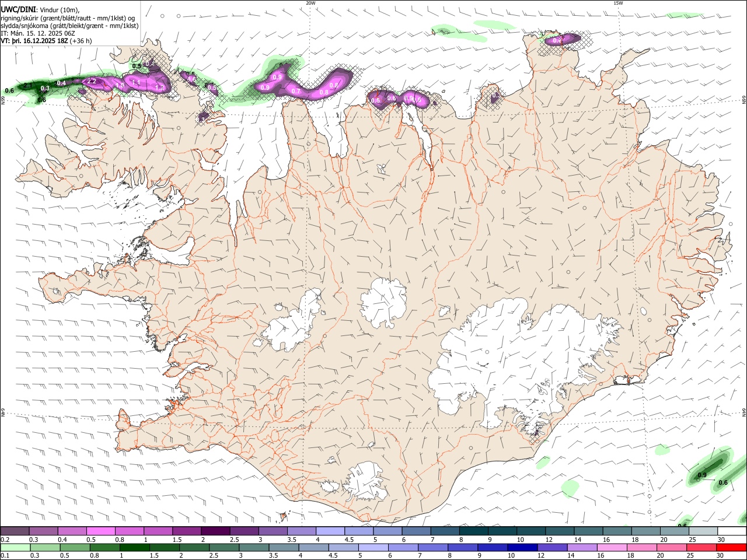Select the deep blue 10 swatch in rain legend

[523, 548]
